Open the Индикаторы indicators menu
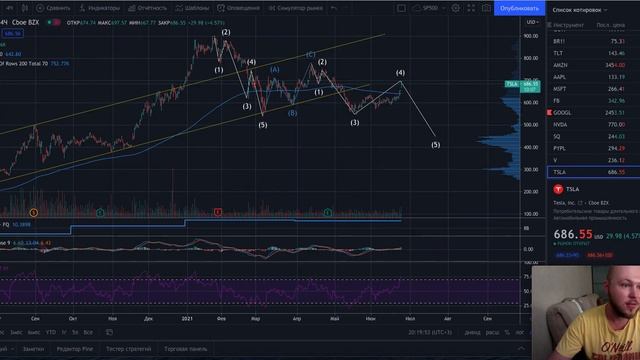The image size is (640, 360). tap(100, 8)
